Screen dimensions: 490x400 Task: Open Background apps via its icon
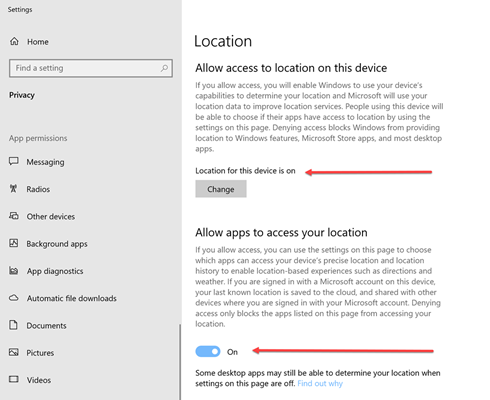14,243
